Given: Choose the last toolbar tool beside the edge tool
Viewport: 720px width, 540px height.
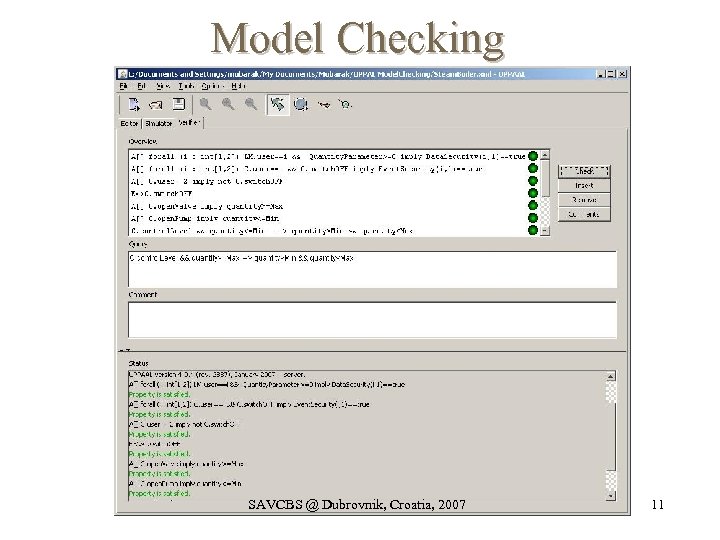Looking at the screenshot, I should (345, 105).
